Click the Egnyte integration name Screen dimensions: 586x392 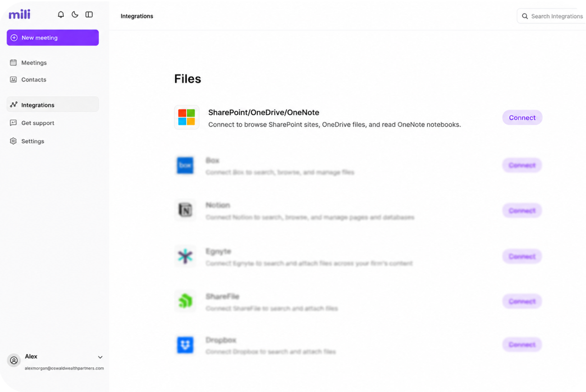(x=218, y=251)
